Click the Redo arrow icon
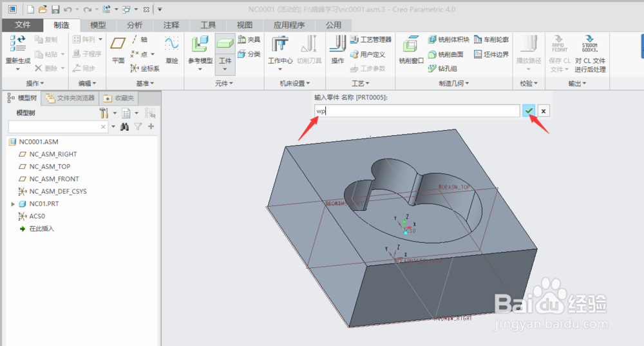 (x=87, y=9)
